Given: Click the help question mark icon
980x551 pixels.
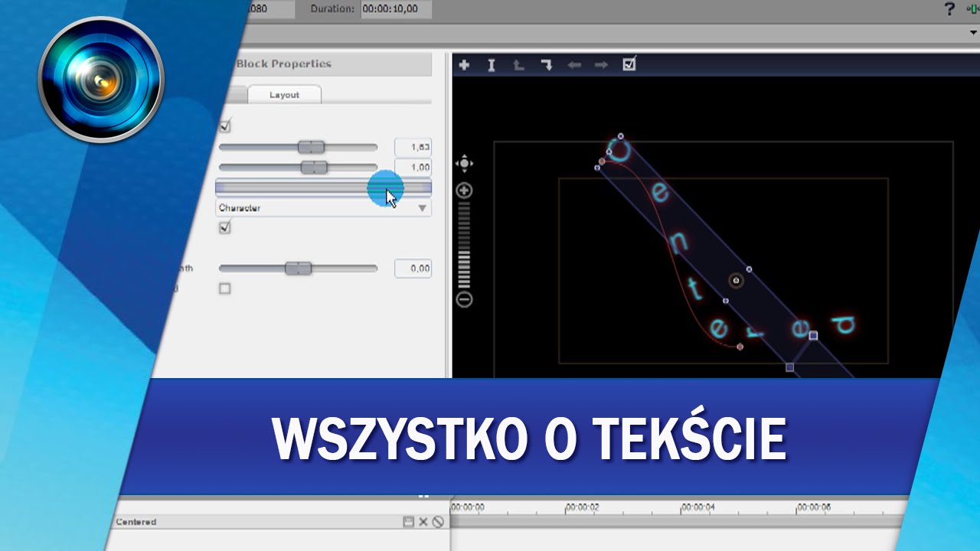Looking at the screenshot, I should [x=950, y=9].
